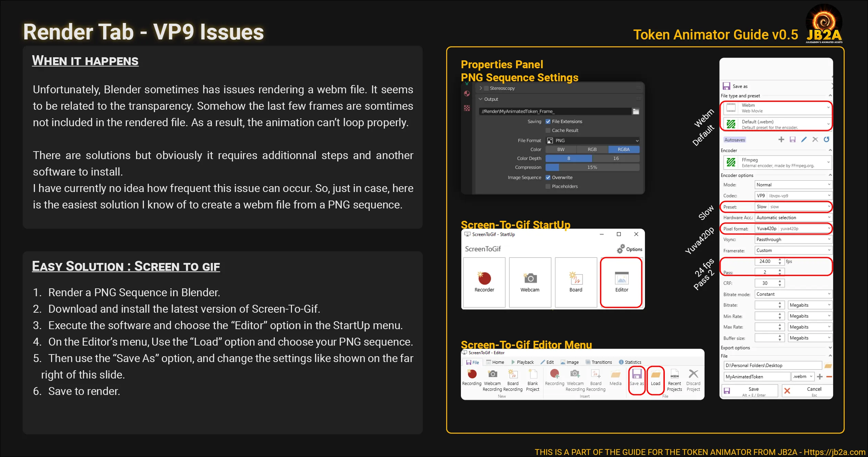The width and height of the screenshot is (868, 457).
Task: Select RGB color mode
Action: 592,149
